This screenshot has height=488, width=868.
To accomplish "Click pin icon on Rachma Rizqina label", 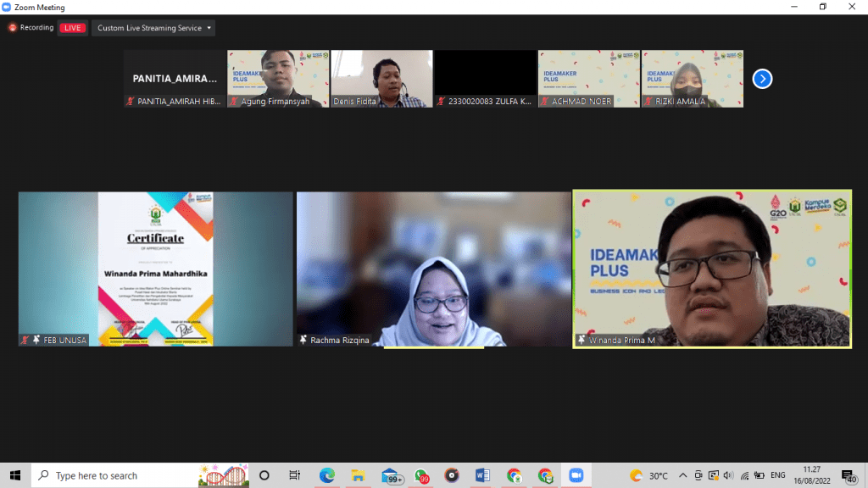I will tap(303, 340).
